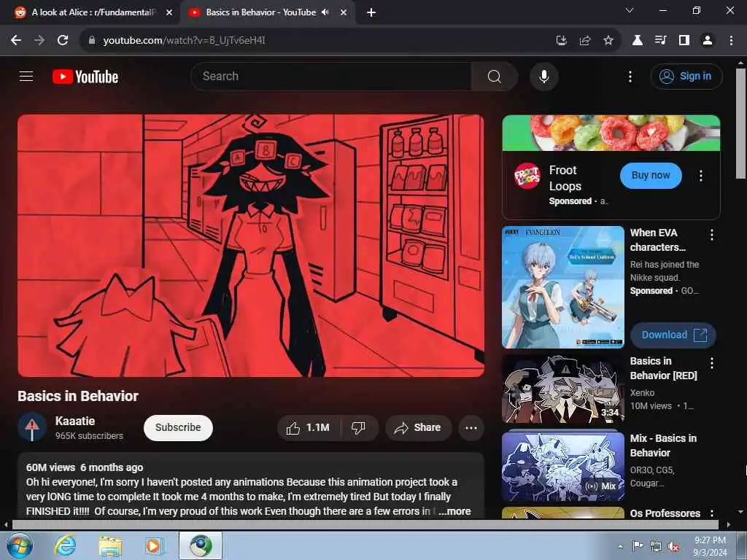Open the Chrome profile icon

coord(708,41)
